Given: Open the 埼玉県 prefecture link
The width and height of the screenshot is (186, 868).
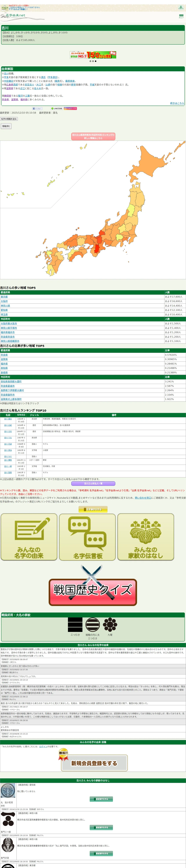Looking at the screenshot, I should pyautogui.click(x=4, y=314).
